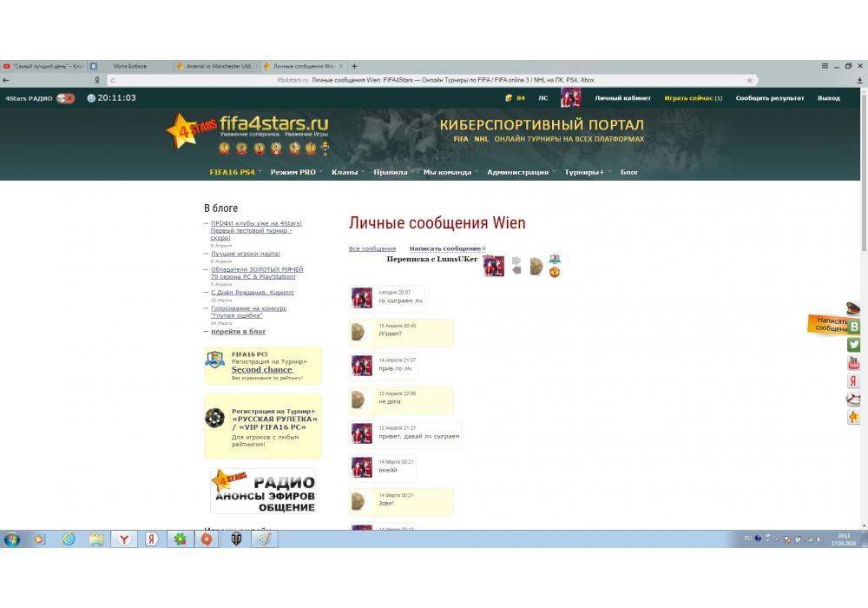Expand Мы команда menu
Viewport: 868px width, 608px height.
[450, 172]
